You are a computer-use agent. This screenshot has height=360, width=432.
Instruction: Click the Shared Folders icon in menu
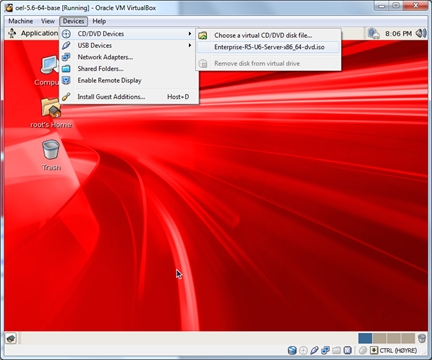(66, 69)
